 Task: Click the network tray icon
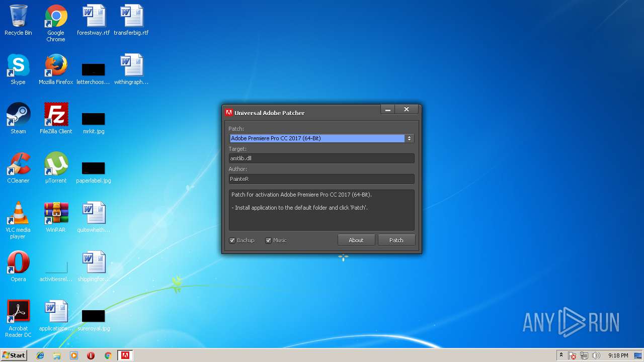click(x=584, y=355)
